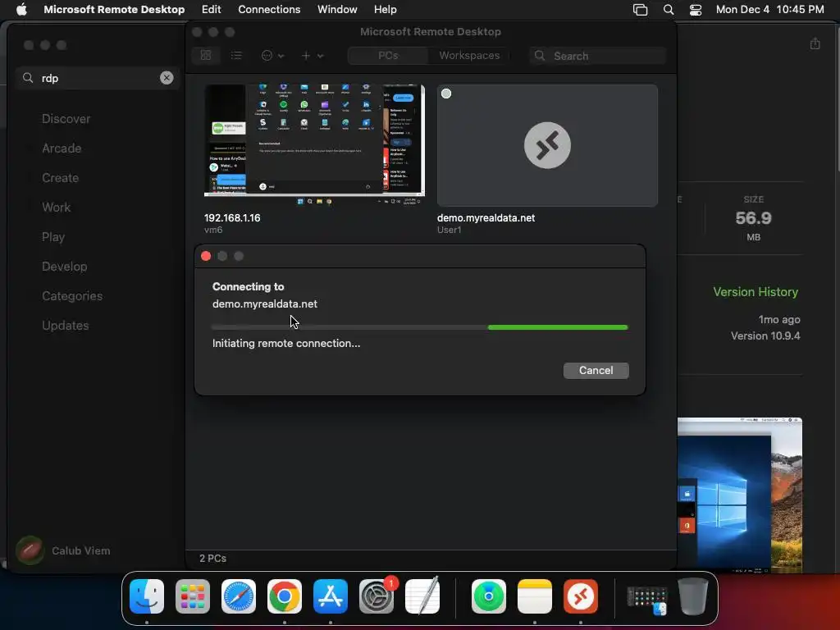Open Safari from the Dock
This screenshot has height=630, width=840.
239,596
